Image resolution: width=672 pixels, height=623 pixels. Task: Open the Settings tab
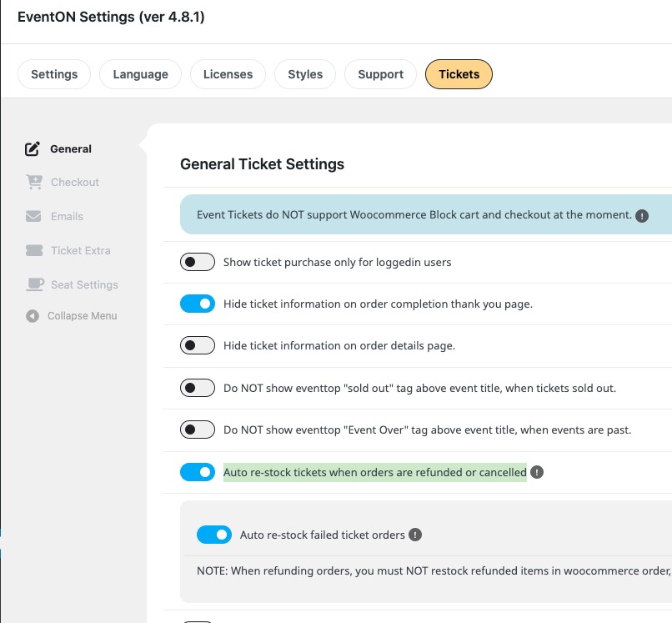click(54, 74)
